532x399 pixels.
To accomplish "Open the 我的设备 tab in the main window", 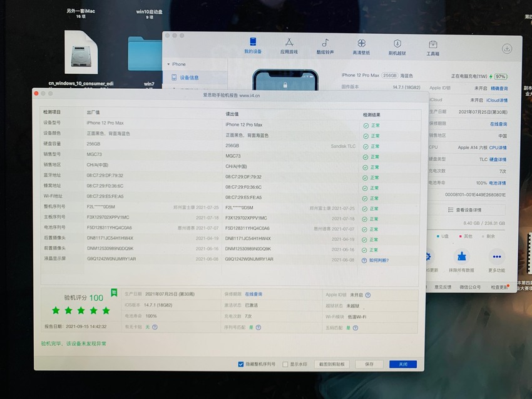I will [x=253, y=46].
